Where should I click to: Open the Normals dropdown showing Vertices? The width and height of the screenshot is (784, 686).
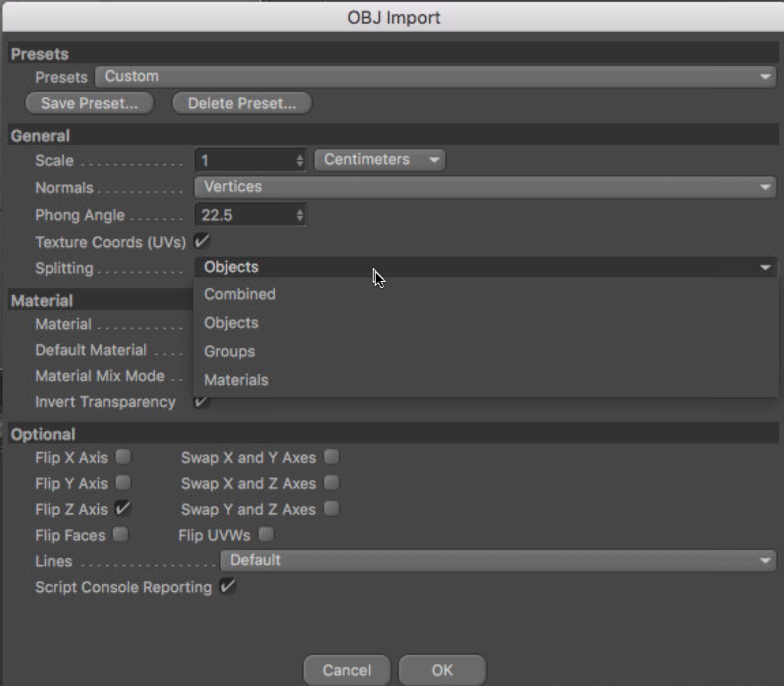pyautogui.click(x=485, y=187)
